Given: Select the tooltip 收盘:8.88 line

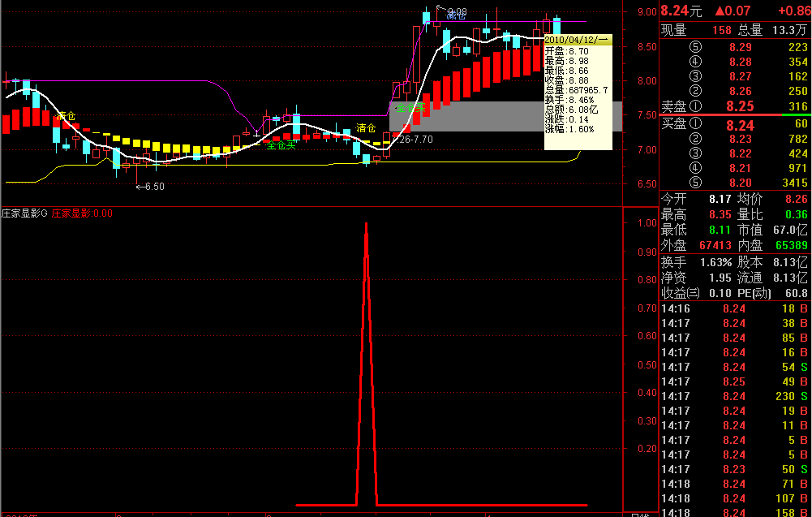Looking at the screenshot, I should click(x=566, y=80).
